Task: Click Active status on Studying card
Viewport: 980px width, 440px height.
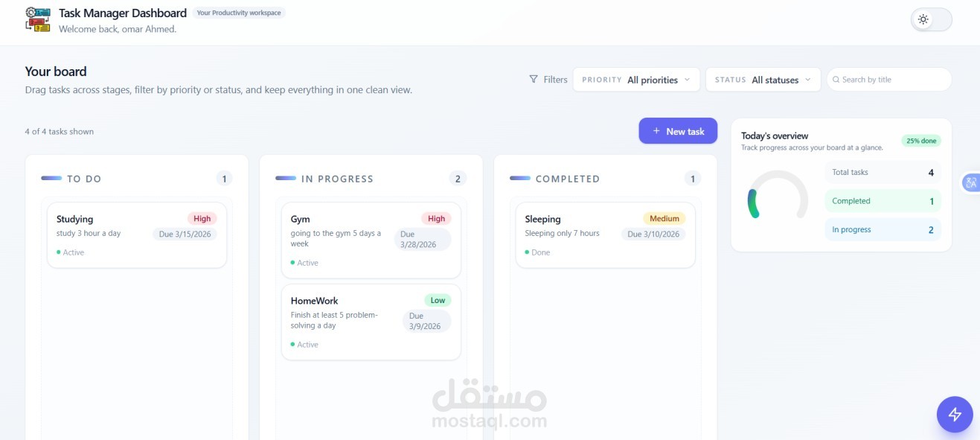Action: click(71, 252)
